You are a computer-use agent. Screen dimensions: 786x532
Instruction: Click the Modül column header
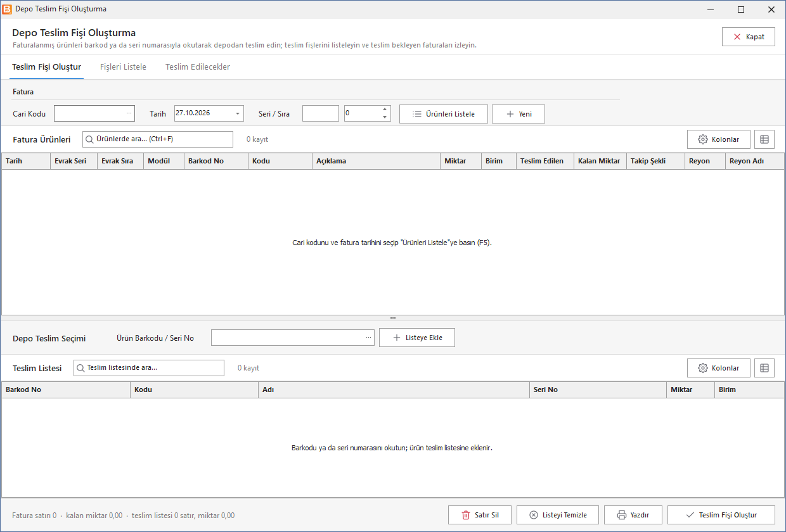tap(164, 161)
